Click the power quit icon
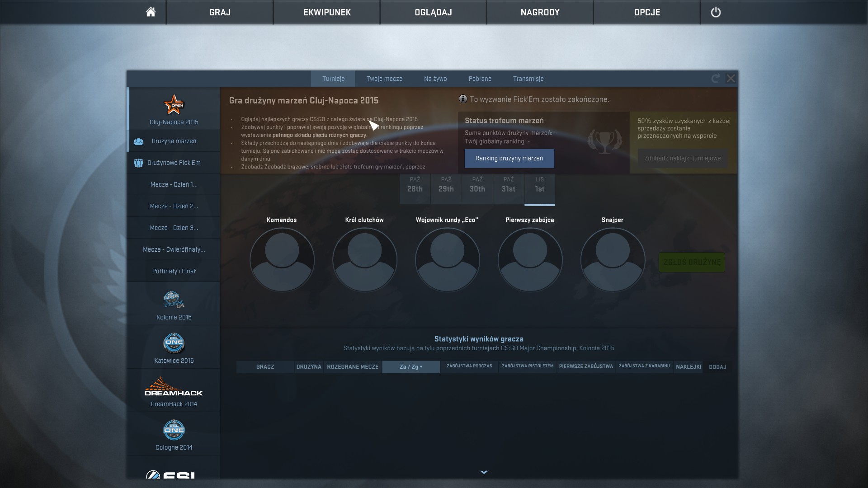868x488 pixels. [716, 12]
